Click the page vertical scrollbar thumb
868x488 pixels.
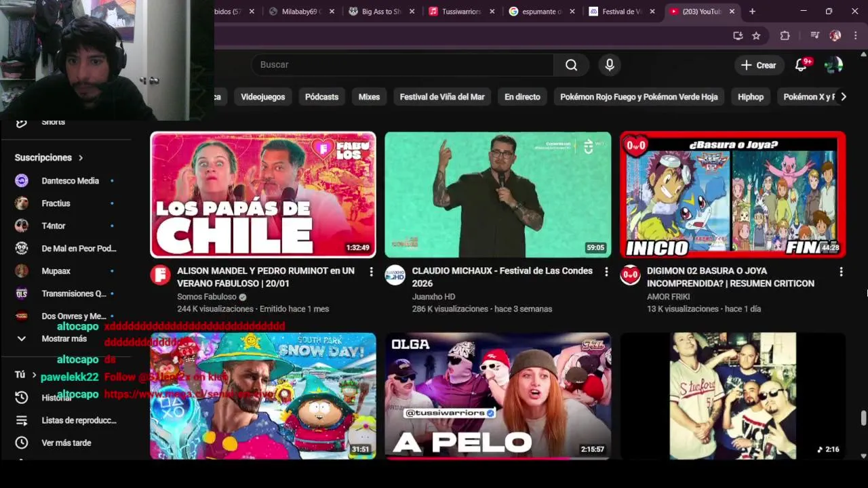[863, 418]
